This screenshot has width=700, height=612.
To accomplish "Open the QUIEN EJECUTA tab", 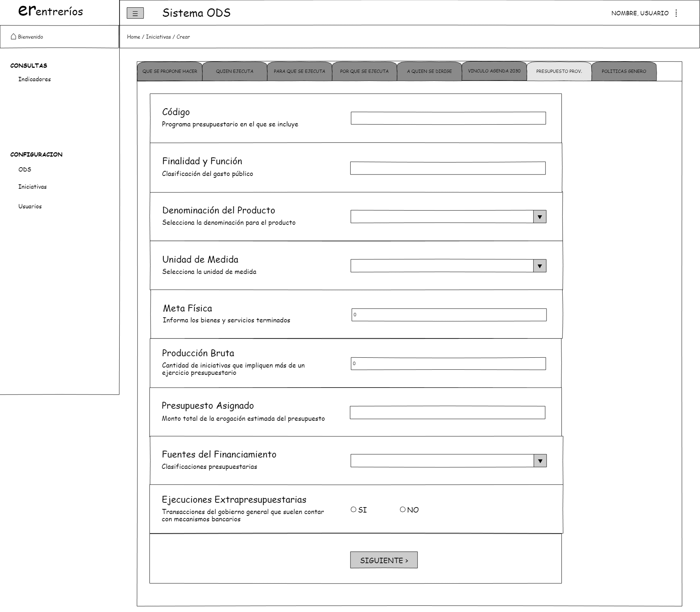I will point(234,71).
